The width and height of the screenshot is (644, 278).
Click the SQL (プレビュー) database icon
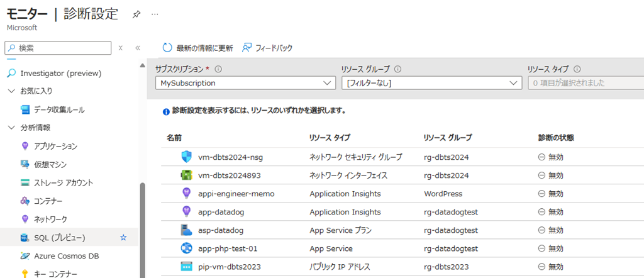point(25,237)
